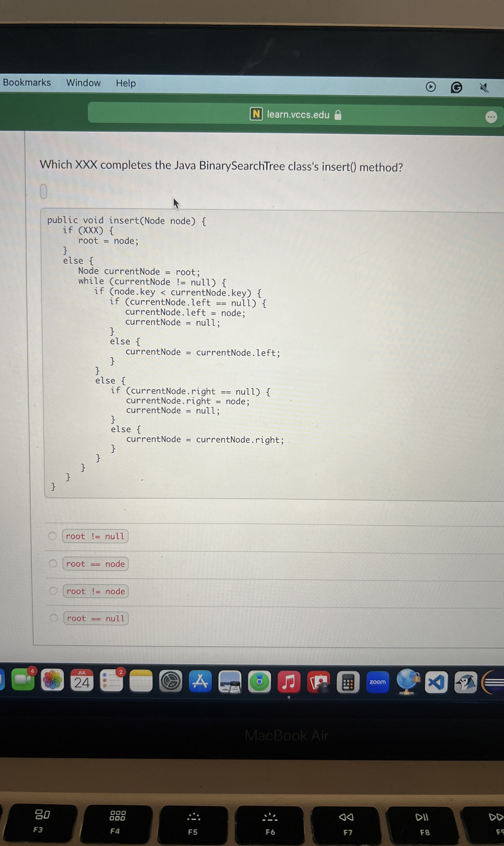This screenshot has height=846, width=504.
Task: Open FaceTime from the Dock
Action: tap(23, 679)
